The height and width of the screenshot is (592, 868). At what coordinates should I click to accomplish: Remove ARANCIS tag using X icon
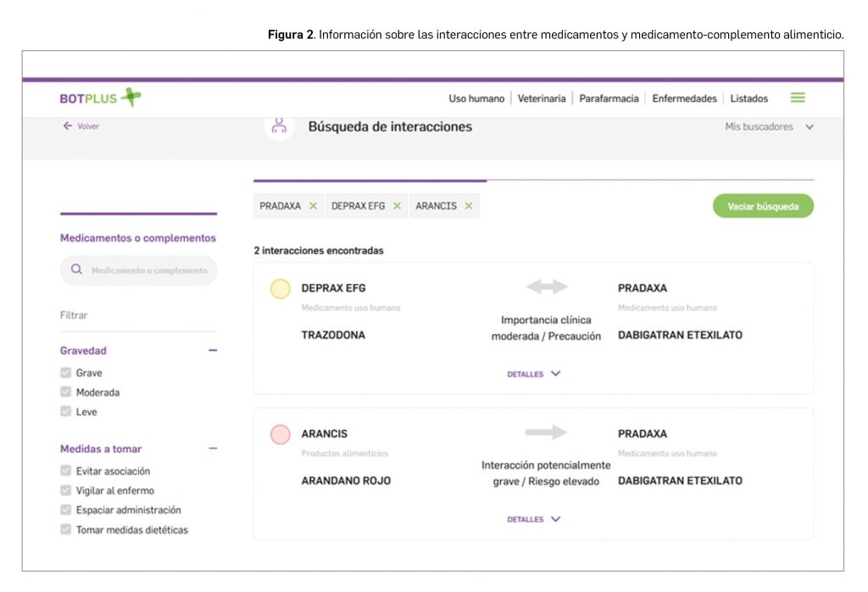click(468, 206)
